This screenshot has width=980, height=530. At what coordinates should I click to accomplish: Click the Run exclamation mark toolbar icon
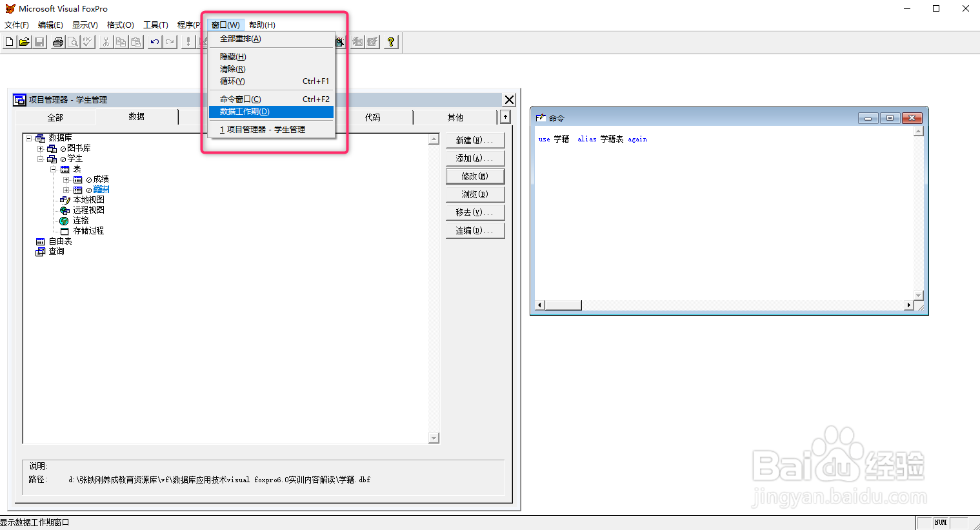coord(188,42)
